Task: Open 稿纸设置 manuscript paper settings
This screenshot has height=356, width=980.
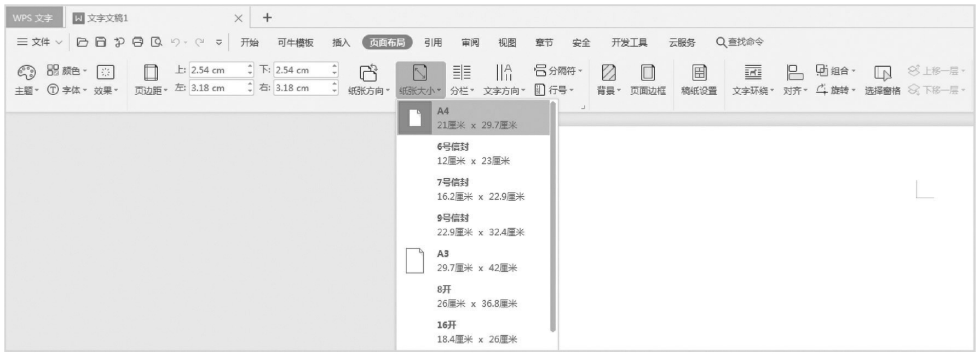Action: click(699, 80)
